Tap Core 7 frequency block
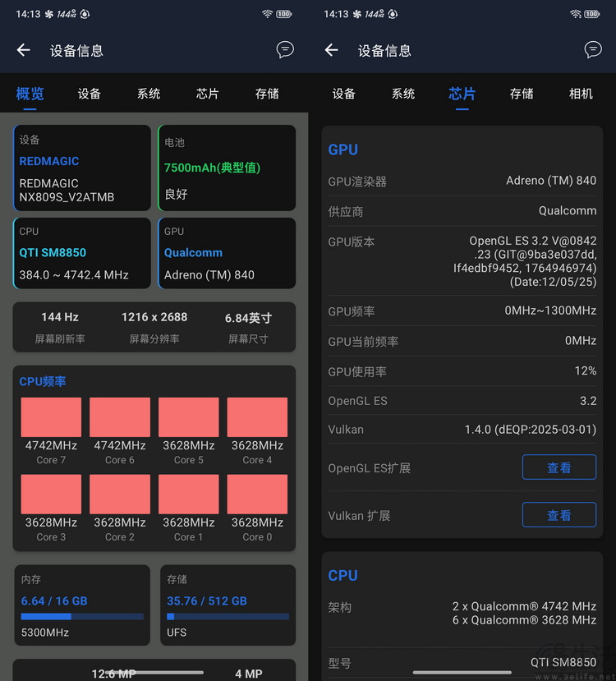This screenshot has width=616, height=681. (x=51, y=417)
